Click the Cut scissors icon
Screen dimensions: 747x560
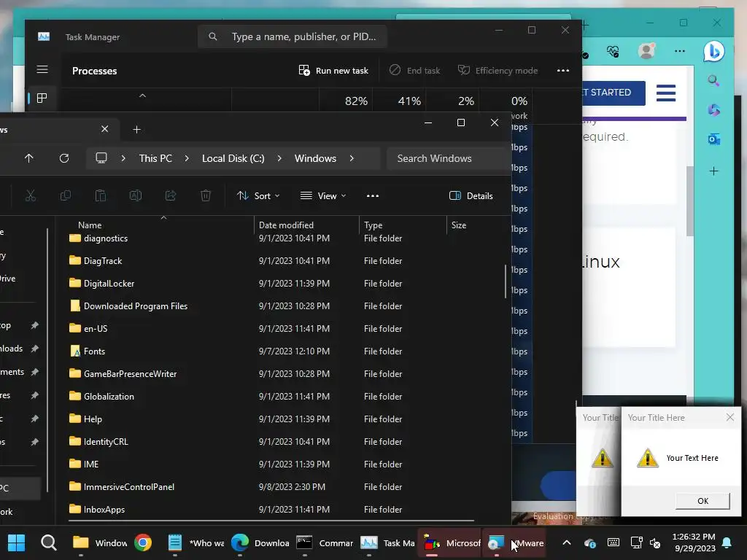(x=31, y=195)
